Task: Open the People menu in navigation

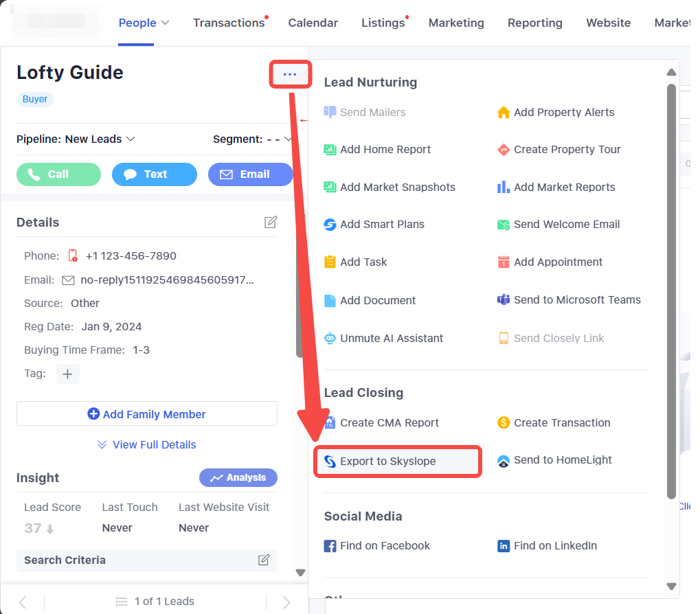Action: coord(144,23)
